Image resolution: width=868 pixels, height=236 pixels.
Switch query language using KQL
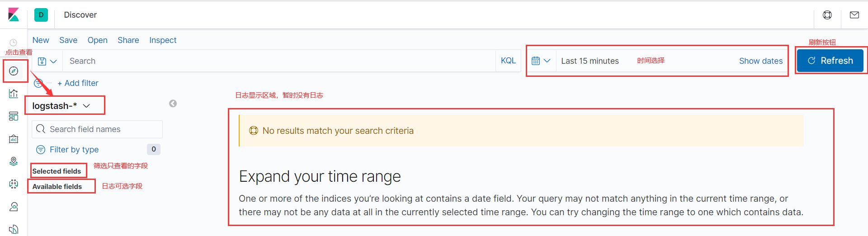point(508,61)
